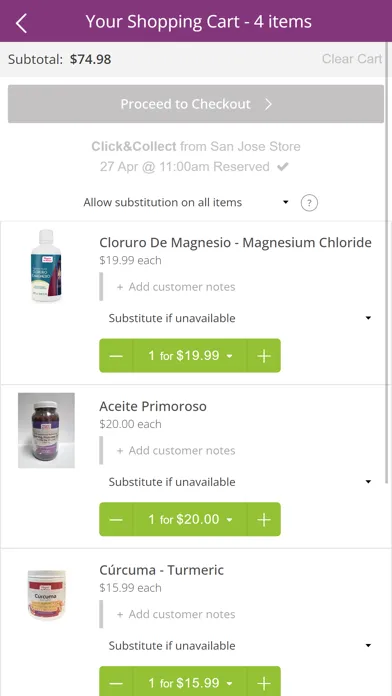Viewport: 392px width, 696px height.
Task: Expand substitute option for Aceite Primoroso
Action: click(x=240, y=482)
